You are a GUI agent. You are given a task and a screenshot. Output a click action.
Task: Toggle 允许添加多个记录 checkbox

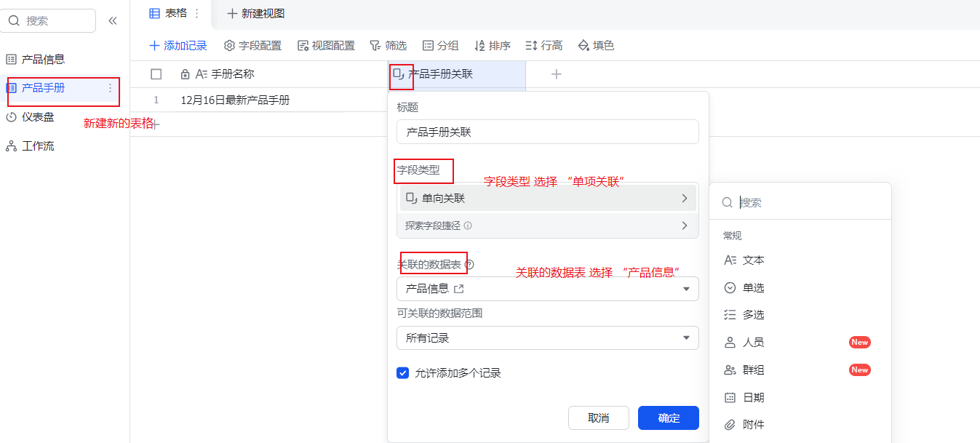click(402, 373)
